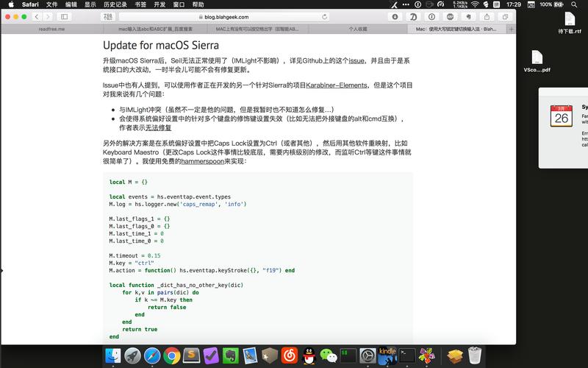Open a new tab with plus button

511,29
